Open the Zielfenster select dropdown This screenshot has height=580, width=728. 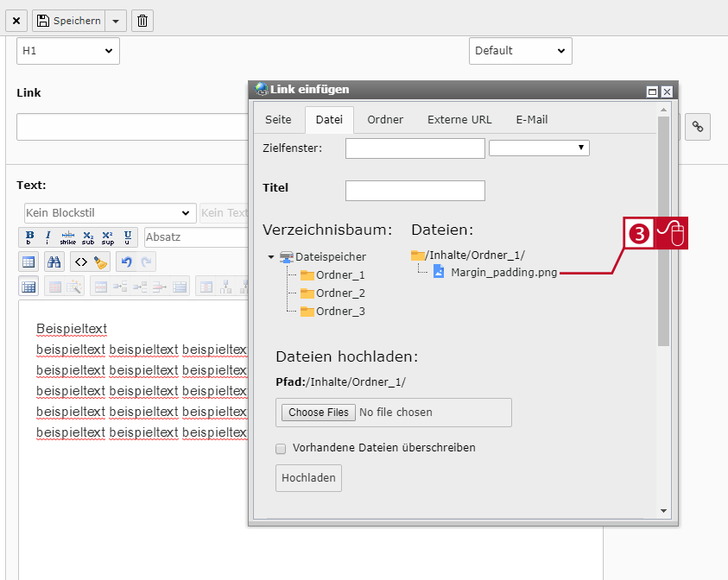coord(539,148)
